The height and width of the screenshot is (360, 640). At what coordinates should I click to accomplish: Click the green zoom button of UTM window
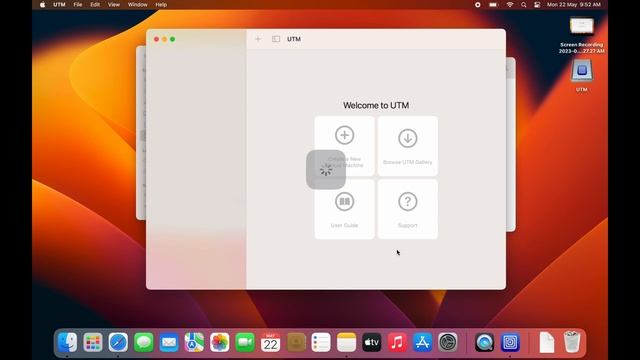tap(173, 39)
